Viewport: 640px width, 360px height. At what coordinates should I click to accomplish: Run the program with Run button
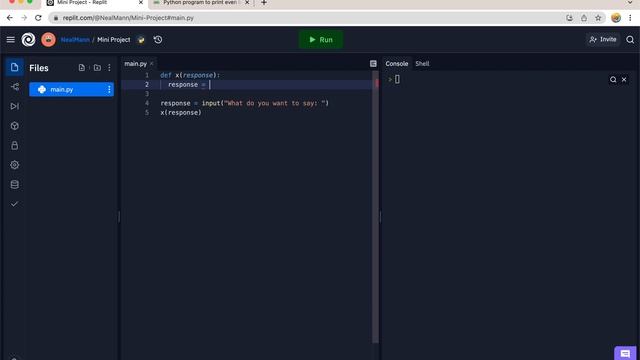click(x=320, y=40)
